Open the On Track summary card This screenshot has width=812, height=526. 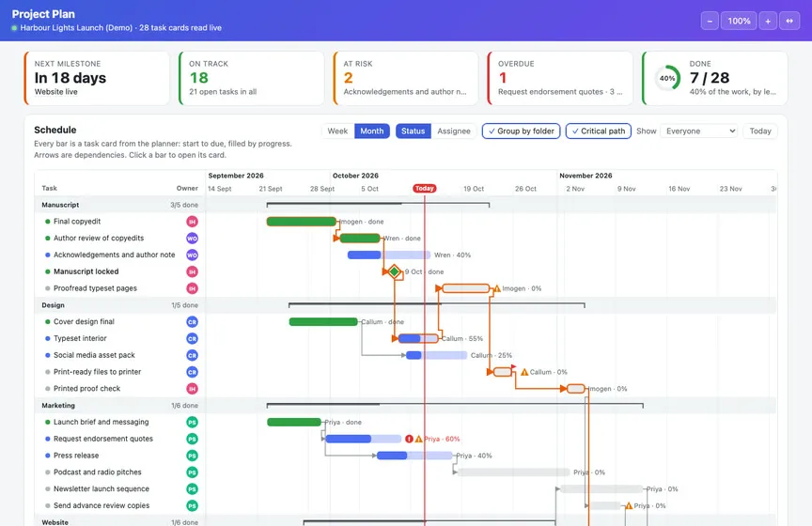251,78
